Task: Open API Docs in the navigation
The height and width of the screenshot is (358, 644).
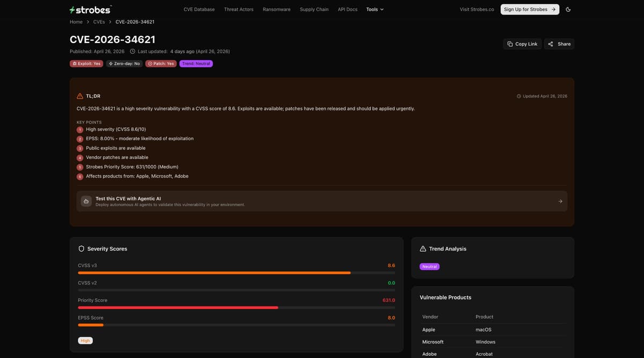Action: coord(348,9)
